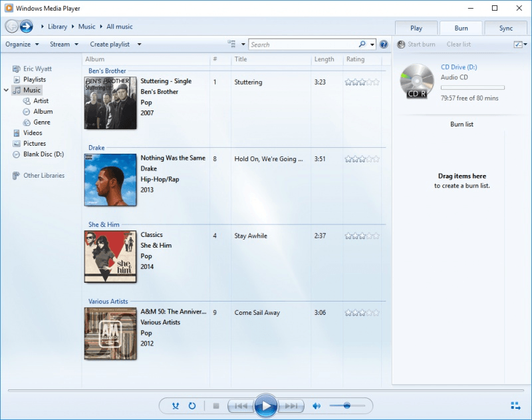Open Other Libraries
This screenshot has height=420, width=532.
[39, 176]
